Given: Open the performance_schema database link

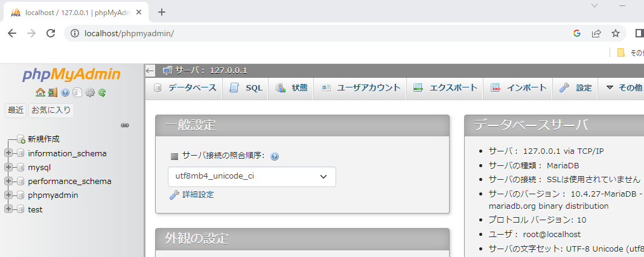Looking at the screenshot, I should click(x=69, y=182).
